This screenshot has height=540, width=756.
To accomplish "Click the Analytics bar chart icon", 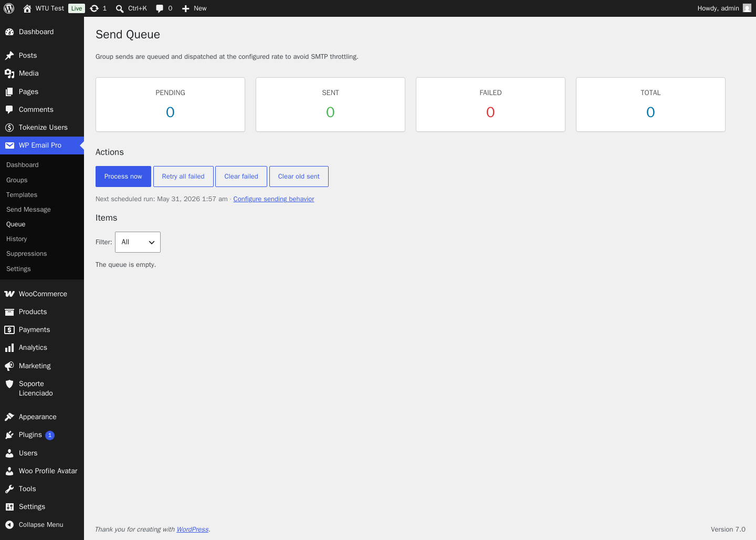I will pos(9,348).
